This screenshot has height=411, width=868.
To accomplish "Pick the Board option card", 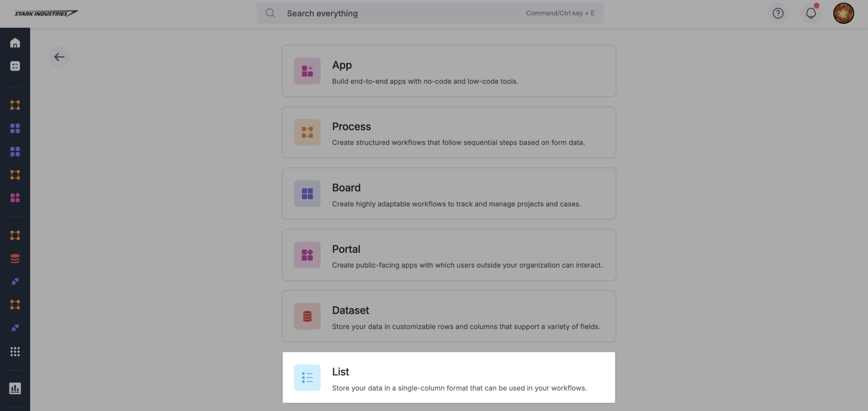I will [449, 194].
